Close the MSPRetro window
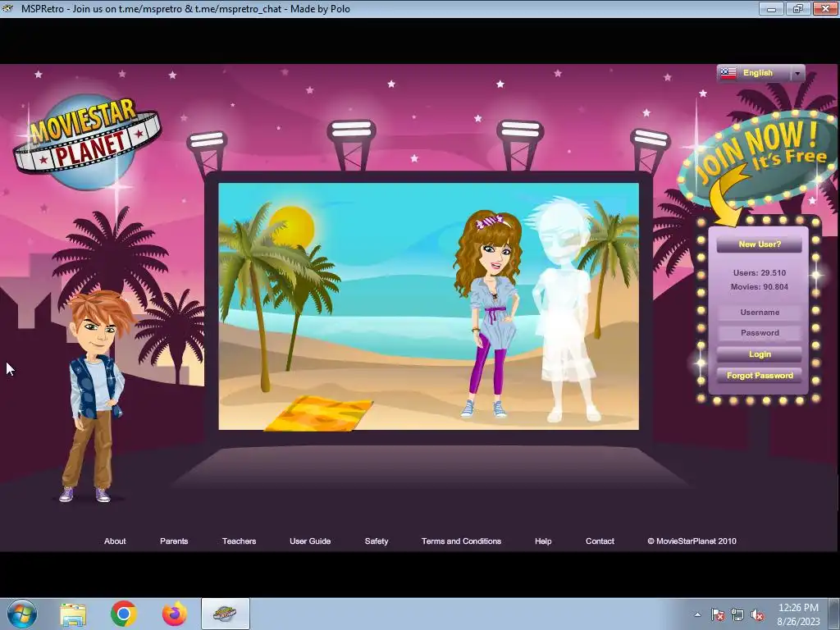 (825, 8)
